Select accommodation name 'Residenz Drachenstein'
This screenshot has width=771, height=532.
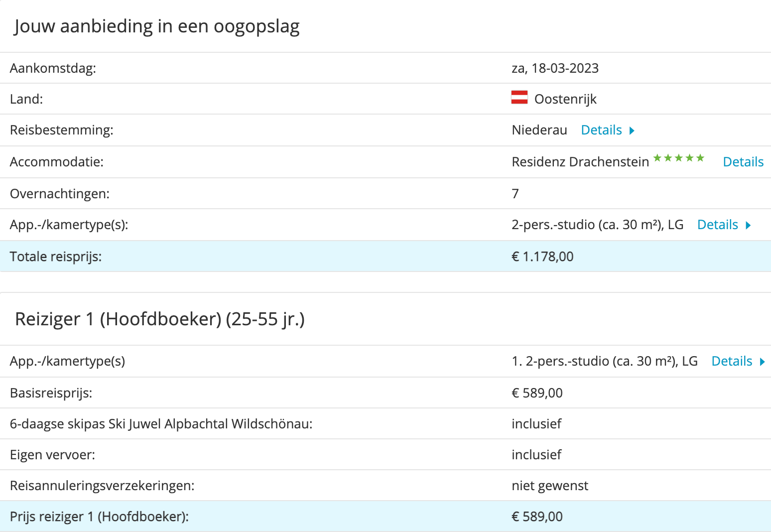pyautogui.click(x=580, y=162)
